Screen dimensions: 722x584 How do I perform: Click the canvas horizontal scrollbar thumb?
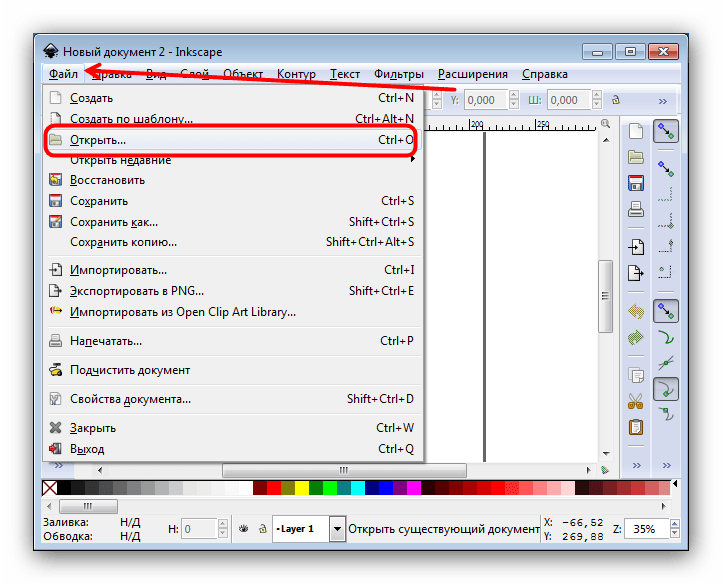(x=344, y=470)
